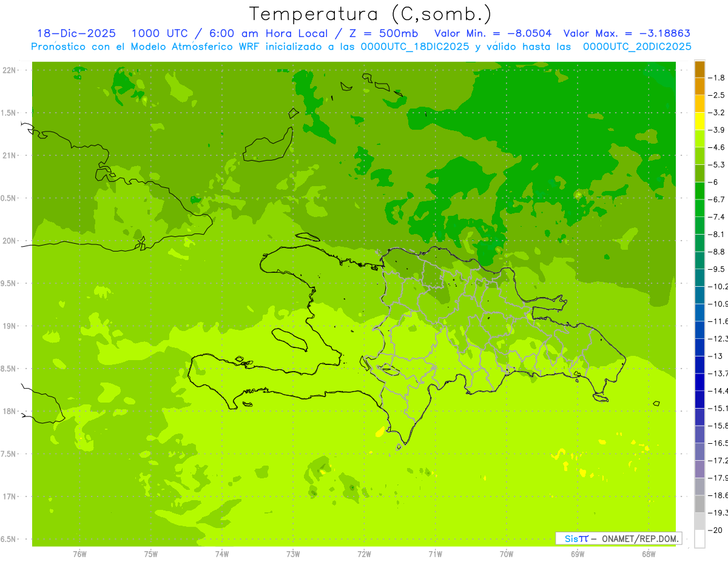Click the lime swatch between -3.9 and -4.6
Screen dimensions: 728x562
[x=699, y=139]
